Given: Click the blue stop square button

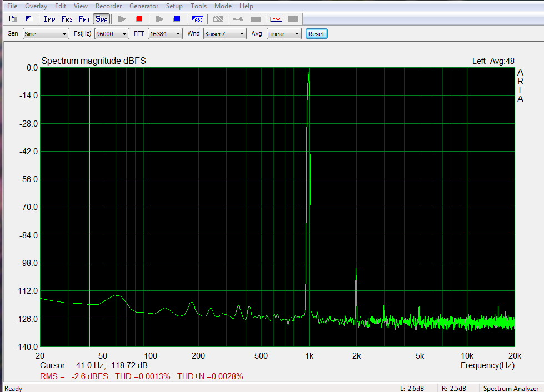Looking at the screenshot, I should pos(177,19).
